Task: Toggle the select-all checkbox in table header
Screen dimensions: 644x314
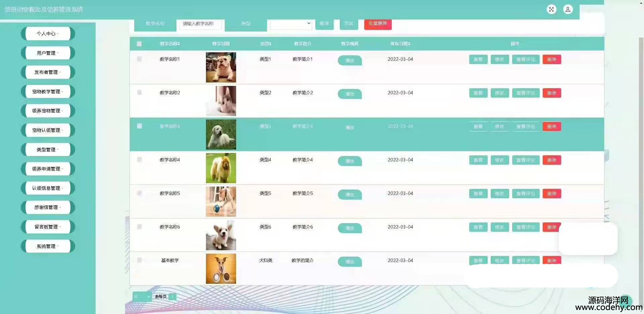Action: tap(139, 44)
